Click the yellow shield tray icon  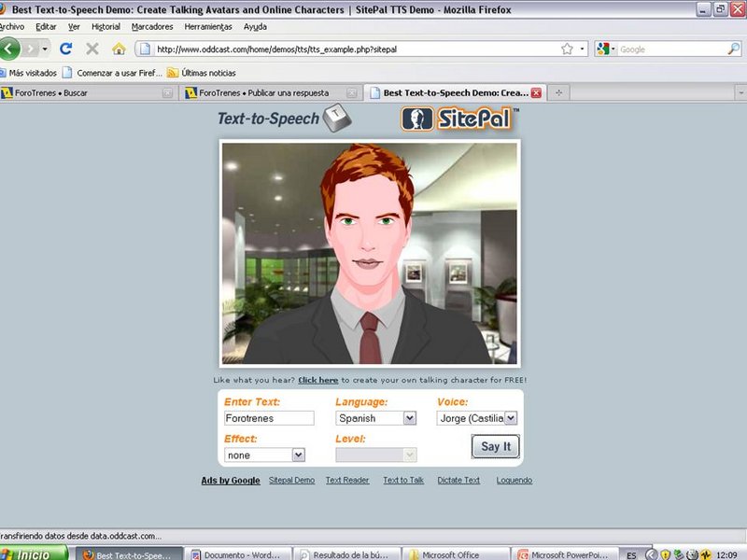coord(666,554)
